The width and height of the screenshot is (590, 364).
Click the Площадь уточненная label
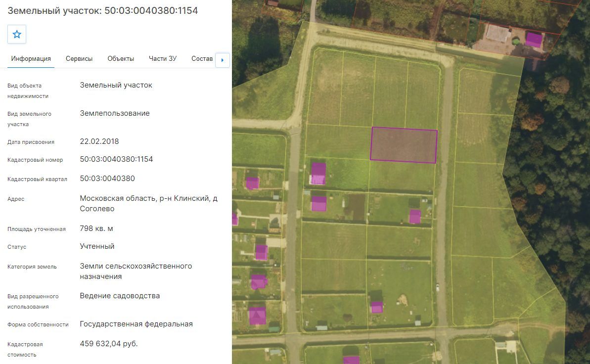(x=37, y=229)
